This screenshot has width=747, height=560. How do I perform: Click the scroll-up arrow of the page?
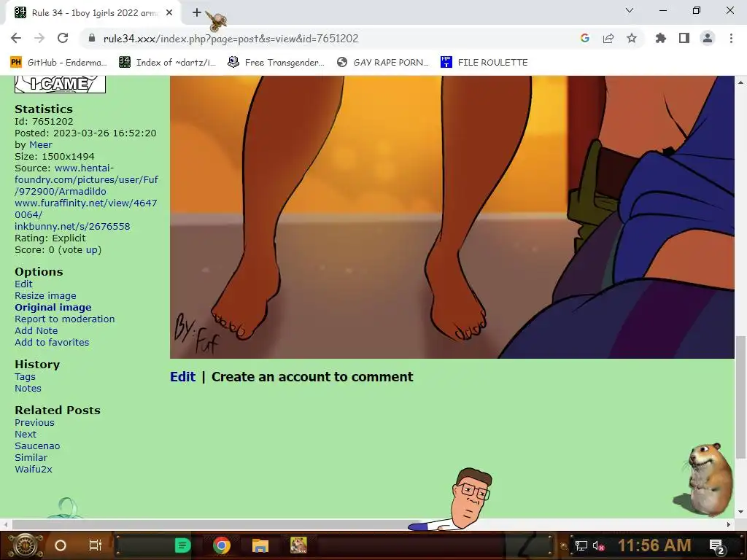[x=740, y=82]
